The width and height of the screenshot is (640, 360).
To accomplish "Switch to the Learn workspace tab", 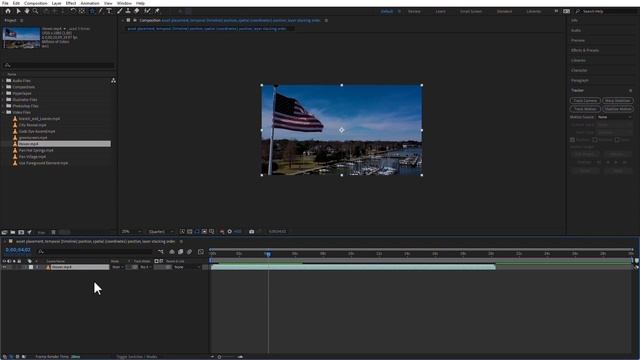I will tap(440, 11).
